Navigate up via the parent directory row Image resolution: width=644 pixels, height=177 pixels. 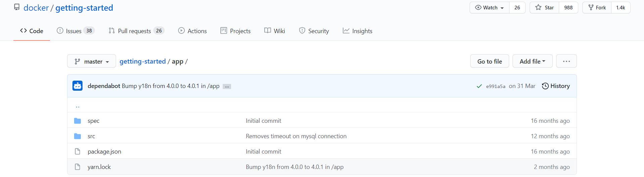coord(77,106)
